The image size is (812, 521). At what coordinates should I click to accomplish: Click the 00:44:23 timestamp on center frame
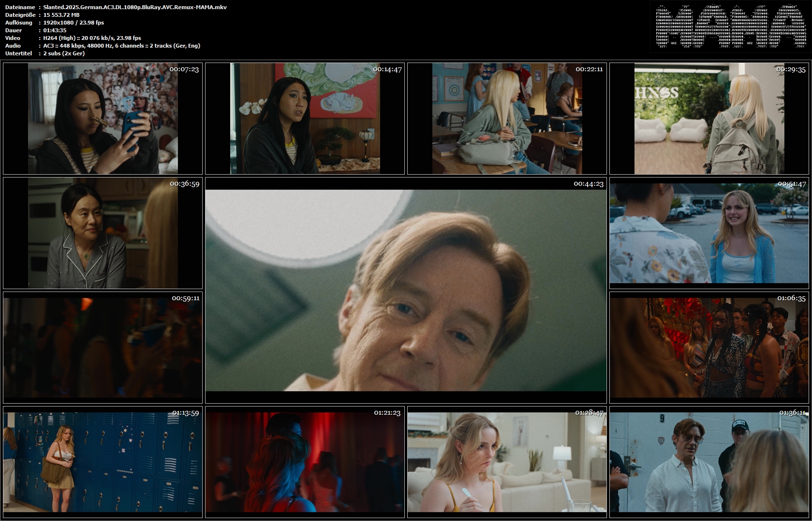click(588, 184)
